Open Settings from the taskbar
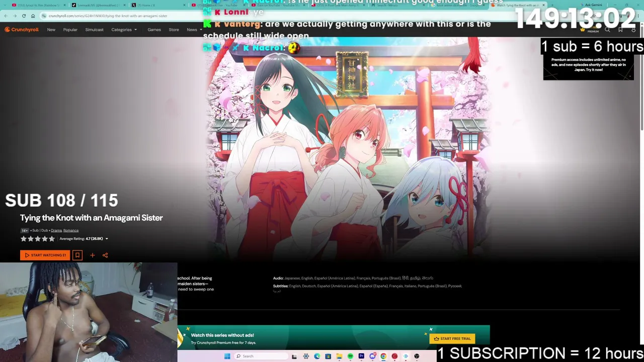This screenshot has height=362, width=644. pos(306,356)
